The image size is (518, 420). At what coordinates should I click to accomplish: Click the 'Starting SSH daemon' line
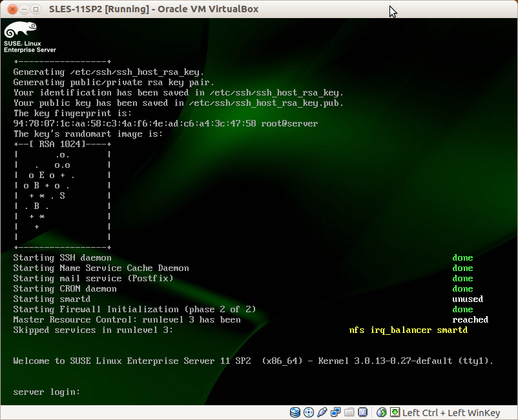(x=62, y=257)
